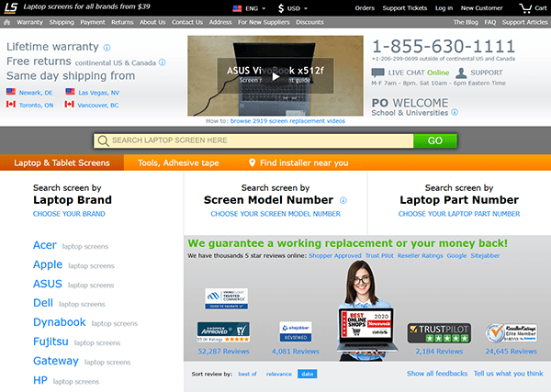Open For New Suppliers menu item
This screenshot has width=551, height=392.
264,22
